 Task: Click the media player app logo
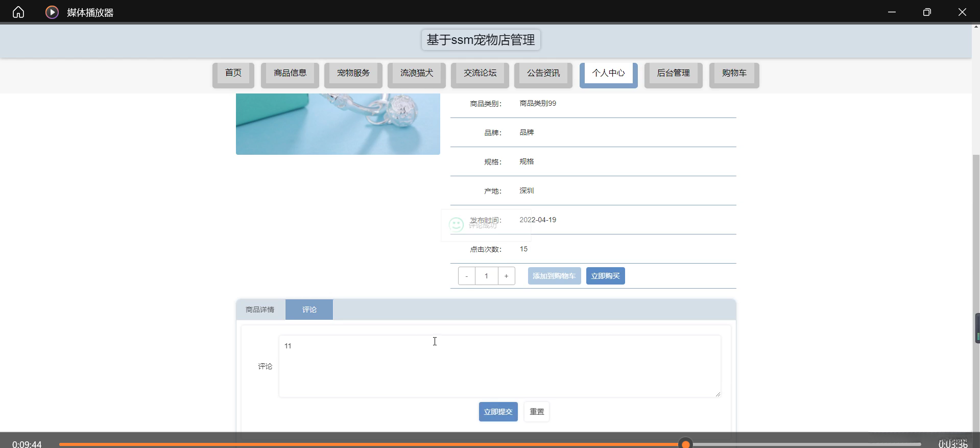(52, 12)
